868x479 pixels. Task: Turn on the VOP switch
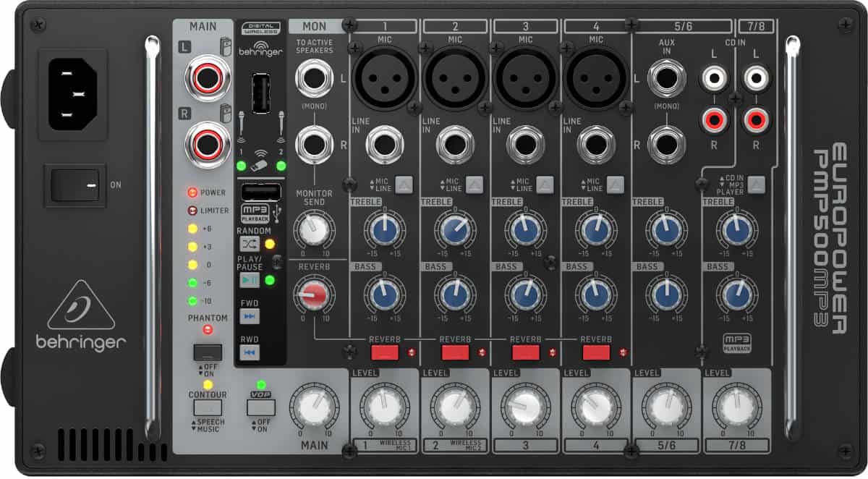(263, 407)
